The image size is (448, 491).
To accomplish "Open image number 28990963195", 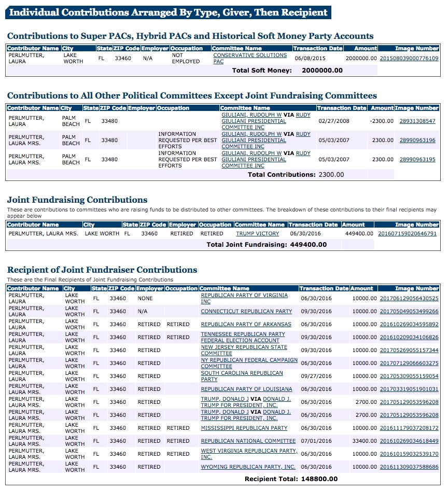I will pos(417,159).
